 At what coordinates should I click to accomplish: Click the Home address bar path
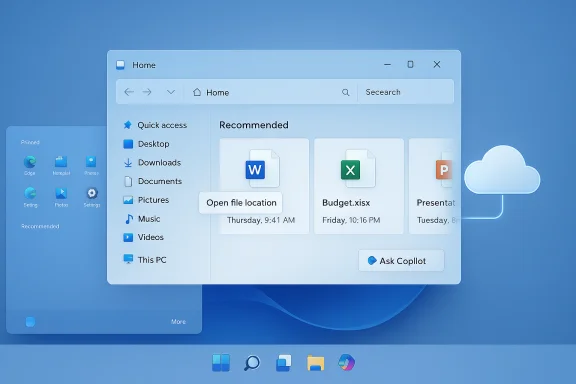tap(211, 92)
